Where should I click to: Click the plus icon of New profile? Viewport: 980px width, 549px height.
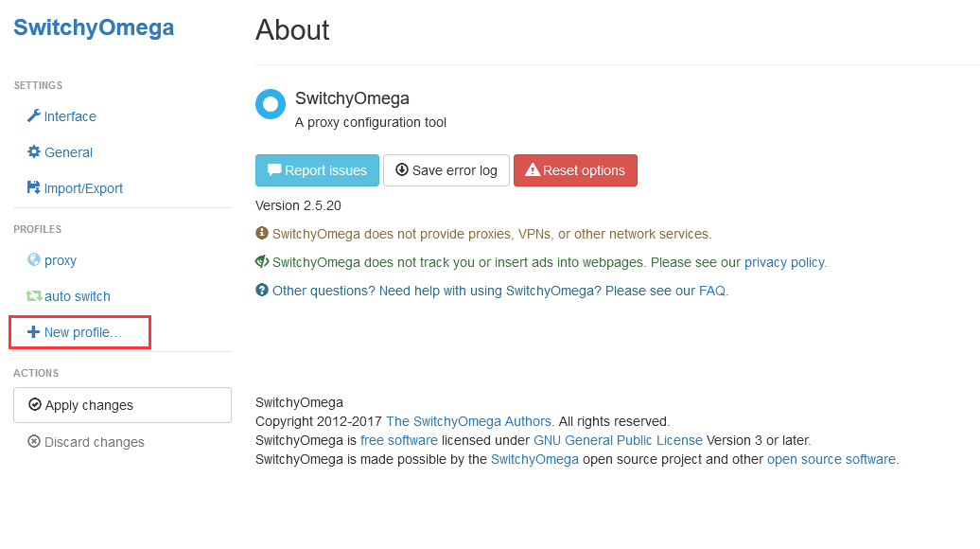click(33, 332)
